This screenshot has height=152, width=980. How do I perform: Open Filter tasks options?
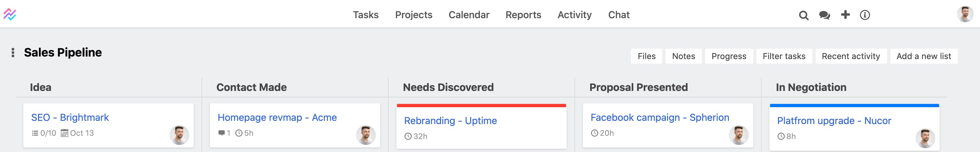click(x=784, y=56)
